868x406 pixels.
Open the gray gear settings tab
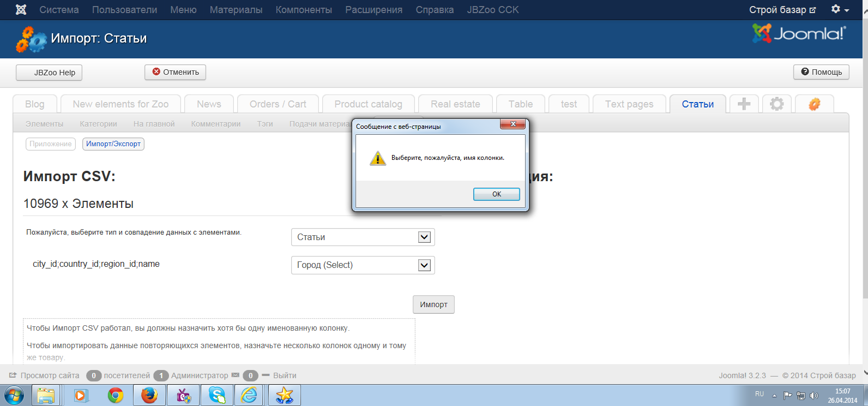coord(776,104)
